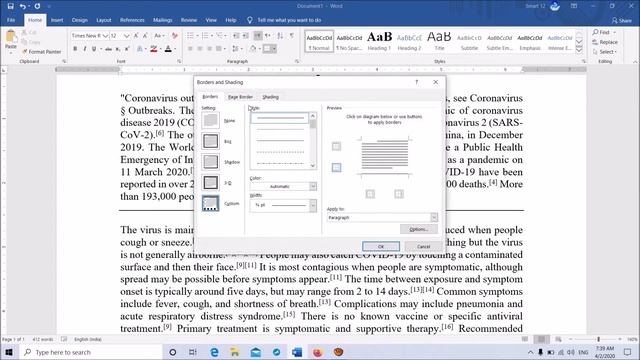
Task: Select the None border setting icon
Action: coord(211,120)
